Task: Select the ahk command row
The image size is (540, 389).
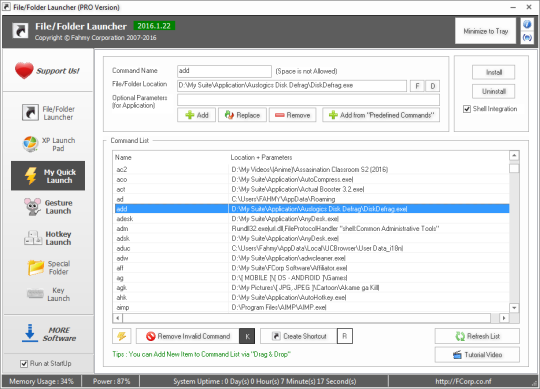Action: pos(312,297)
